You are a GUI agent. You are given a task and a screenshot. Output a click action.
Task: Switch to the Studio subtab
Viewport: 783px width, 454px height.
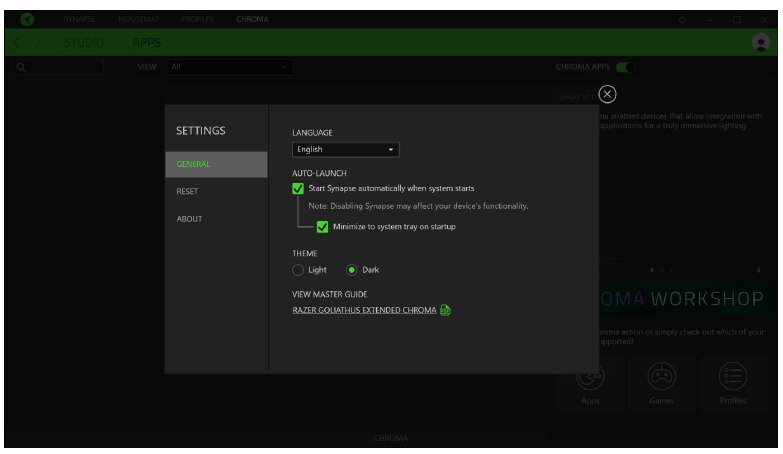(x=83, y=42)
